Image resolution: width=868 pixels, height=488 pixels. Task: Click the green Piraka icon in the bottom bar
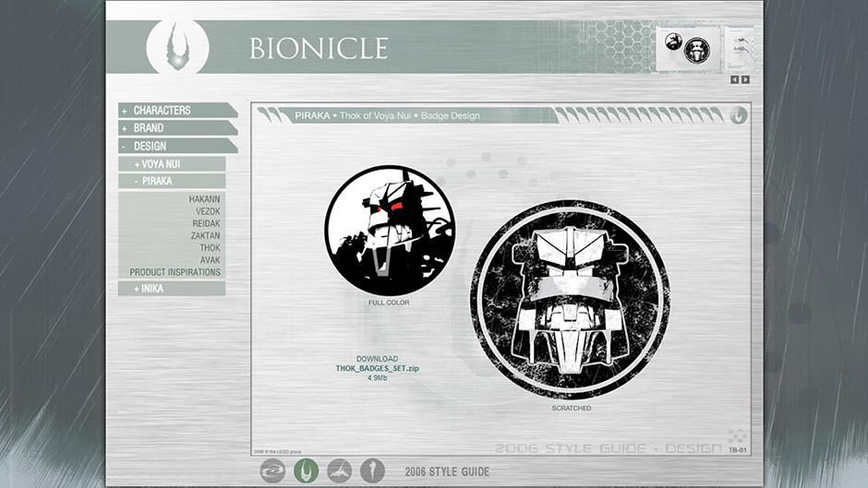click(x=307, y=471)
